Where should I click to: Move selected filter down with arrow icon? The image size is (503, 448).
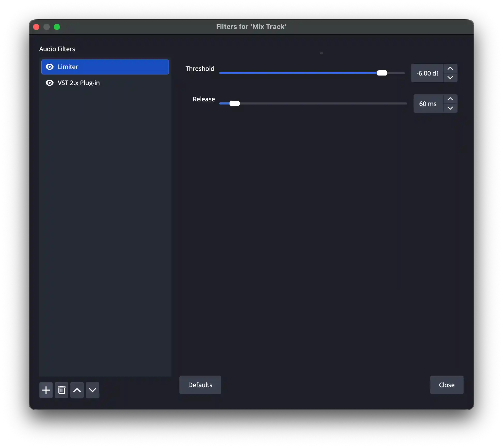click(x=93, y=390)
